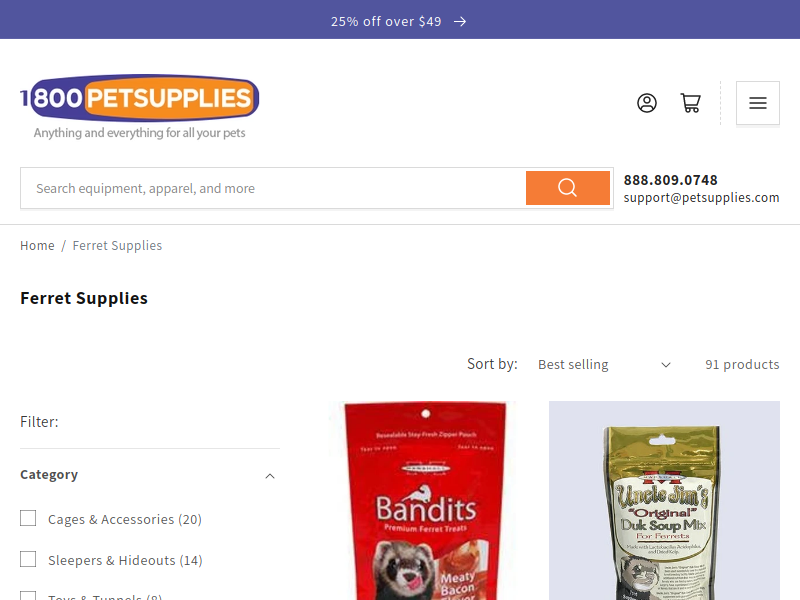The image size is (800, 600).
Task: Check the Toys & Tunnels filter
Action: [28, 596]
